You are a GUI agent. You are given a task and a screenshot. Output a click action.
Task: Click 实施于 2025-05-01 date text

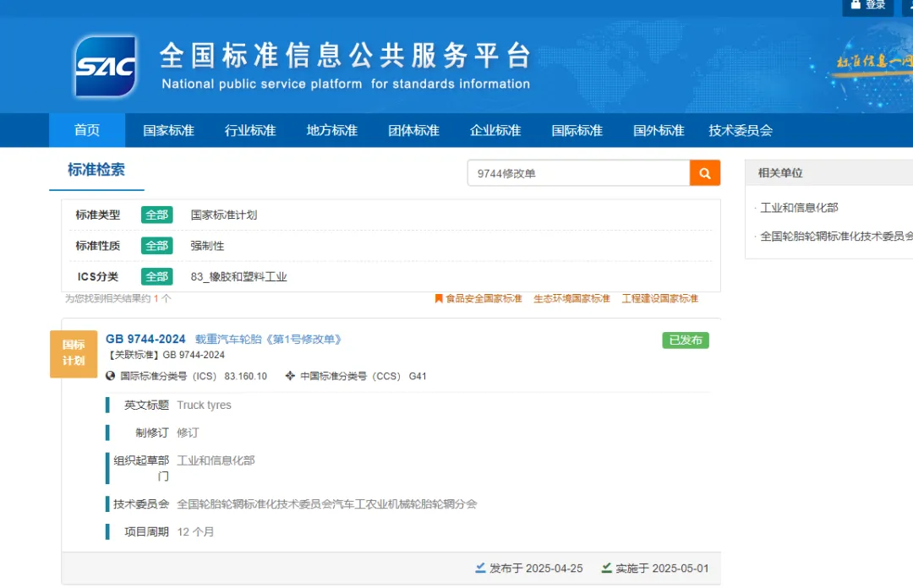[662, 569]
